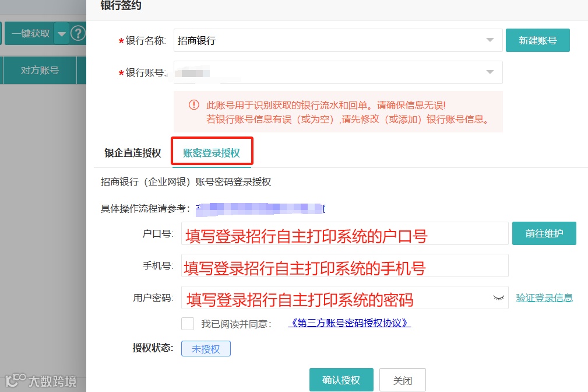Check the agreement consent checkbox
The image size is (588, 392).
click(188, 323)
